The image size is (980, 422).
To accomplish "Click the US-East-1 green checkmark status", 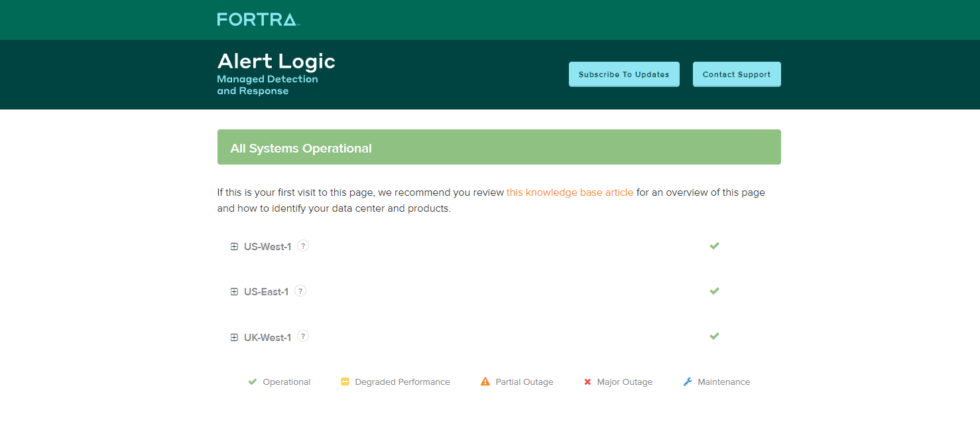I will pyautogui.click(x=714, y=291).
